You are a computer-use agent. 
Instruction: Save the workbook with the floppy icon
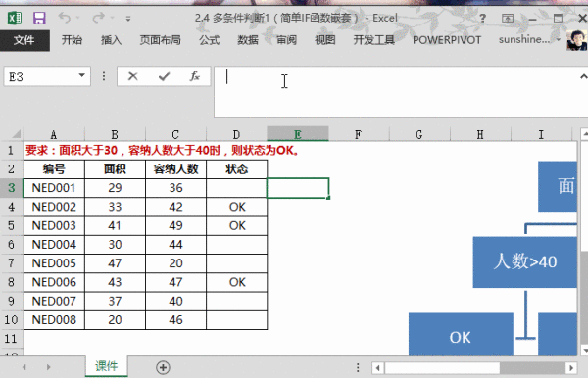pyautogui.click(x=39, y=18)
